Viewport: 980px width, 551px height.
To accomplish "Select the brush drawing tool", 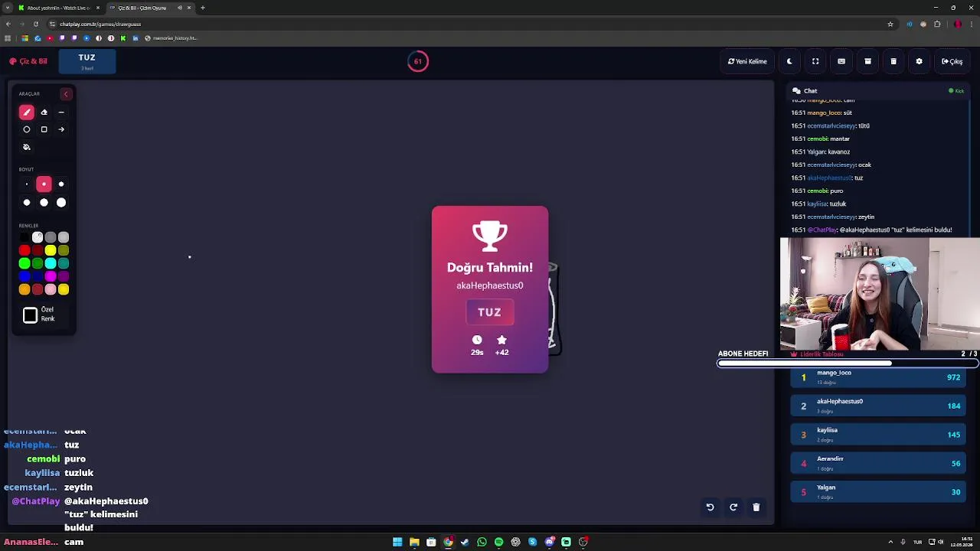I will 27,112.
